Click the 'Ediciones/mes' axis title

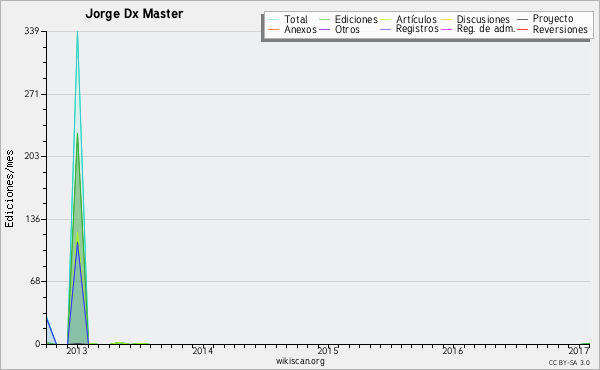click(9, 188)
